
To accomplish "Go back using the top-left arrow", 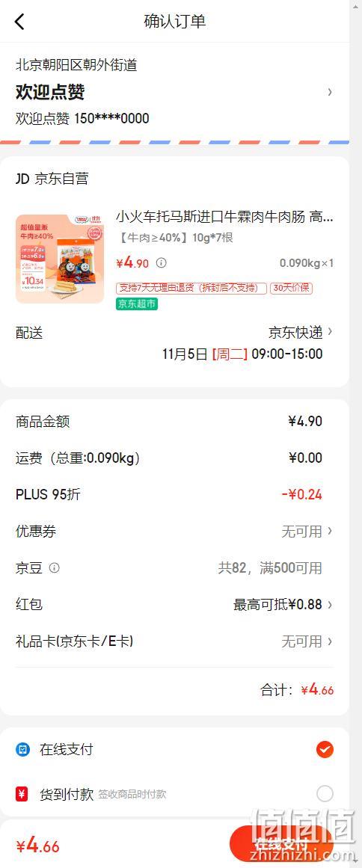I will (x=19, y=22).
